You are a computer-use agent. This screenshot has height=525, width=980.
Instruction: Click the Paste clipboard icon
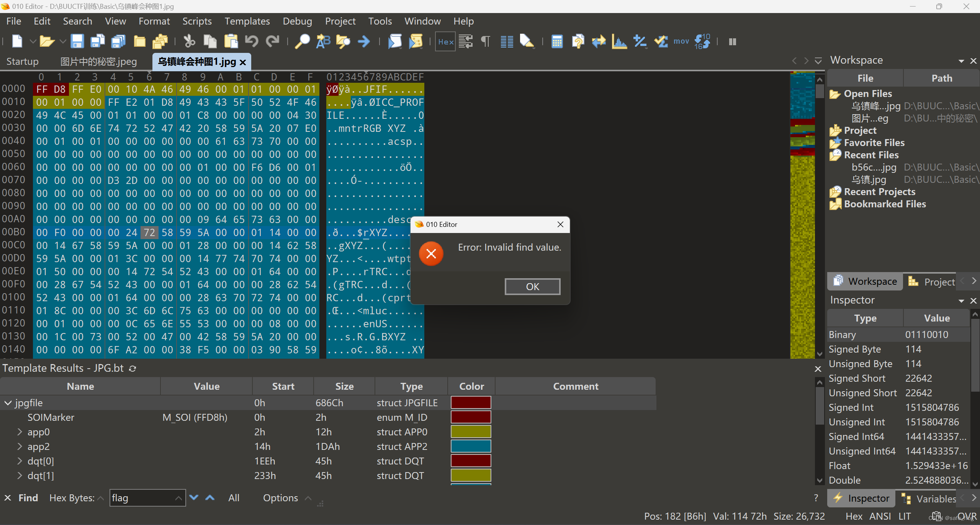[x=231, y=41]
